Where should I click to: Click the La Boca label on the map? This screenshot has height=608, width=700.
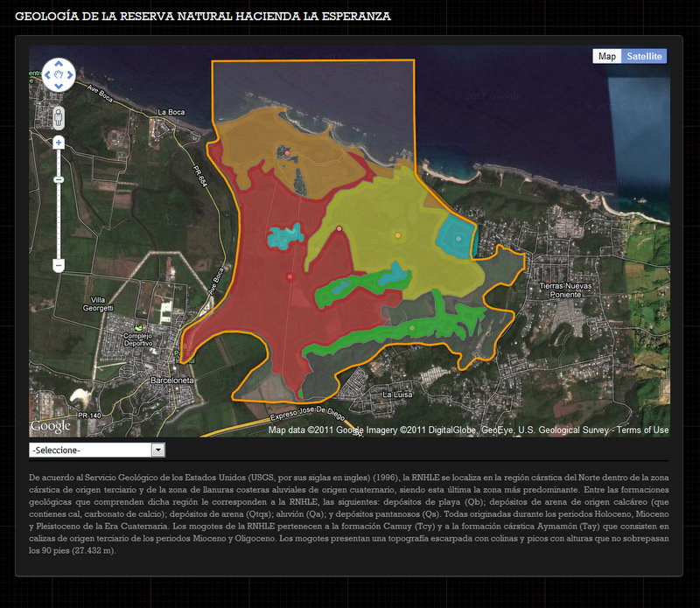tap(171, 112)
